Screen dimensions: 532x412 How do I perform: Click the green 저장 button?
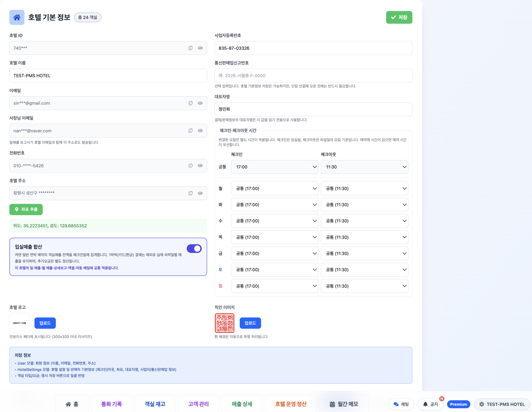tap(399, 17)
